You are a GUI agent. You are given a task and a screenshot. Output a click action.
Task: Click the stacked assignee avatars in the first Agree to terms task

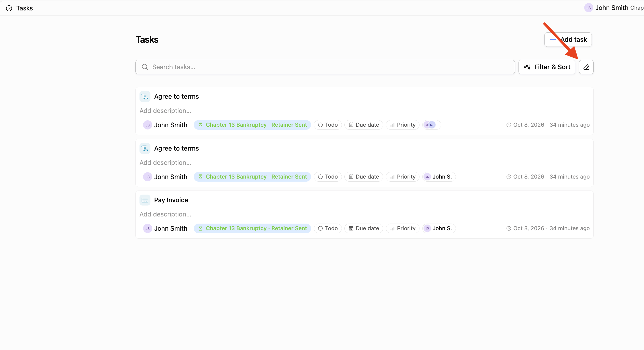[x=431, y=125]
